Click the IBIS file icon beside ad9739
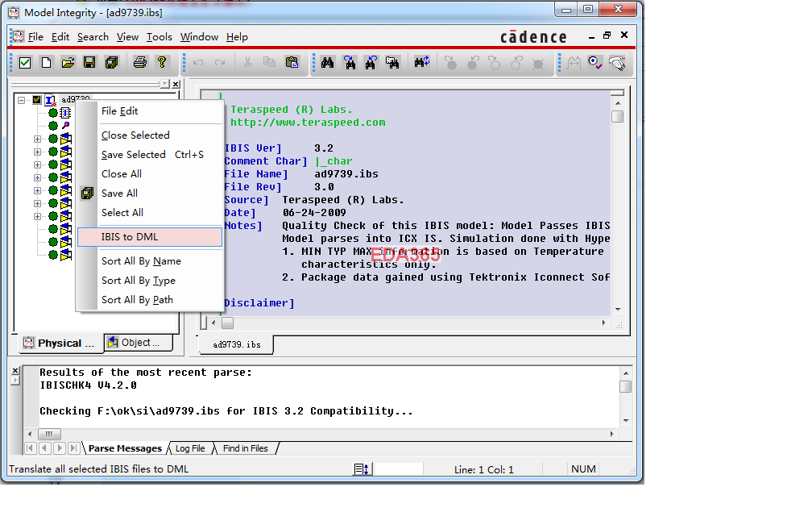 coord(50,100)
